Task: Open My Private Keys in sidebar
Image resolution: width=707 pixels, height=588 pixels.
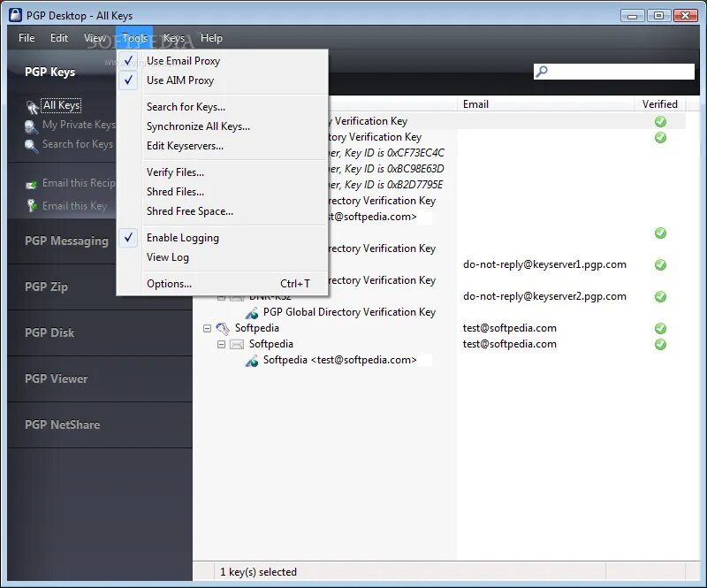Action: coord(79,125)
